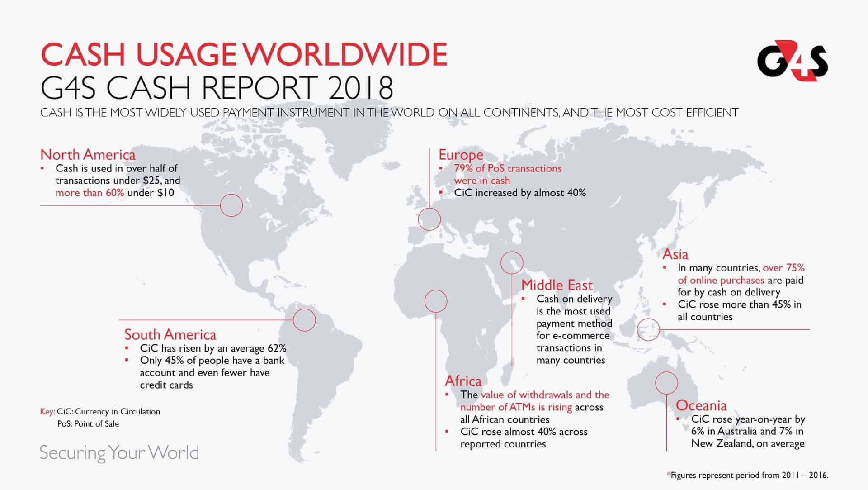
Task: Click the subtitle about most widely used payment instrument
Action: [389, 112]
